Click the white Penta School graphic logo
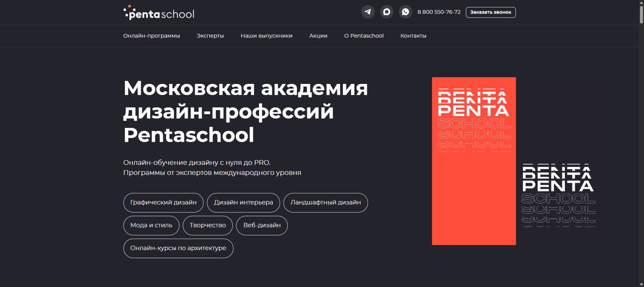644x287 pixels. pyautogui.click(x=558, y=195)
